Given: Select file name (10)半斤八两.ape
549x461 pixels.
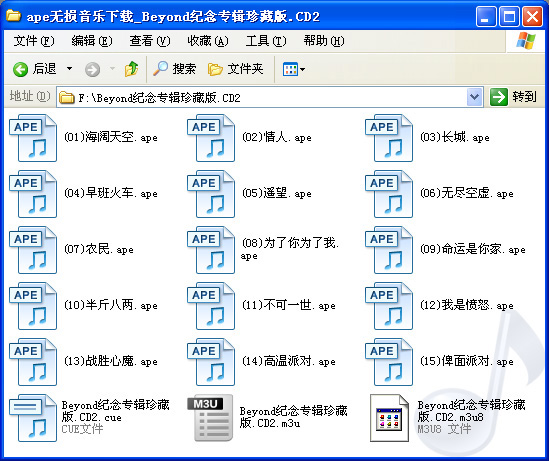Looking at the screenshot, I should (x=111, y=305).
